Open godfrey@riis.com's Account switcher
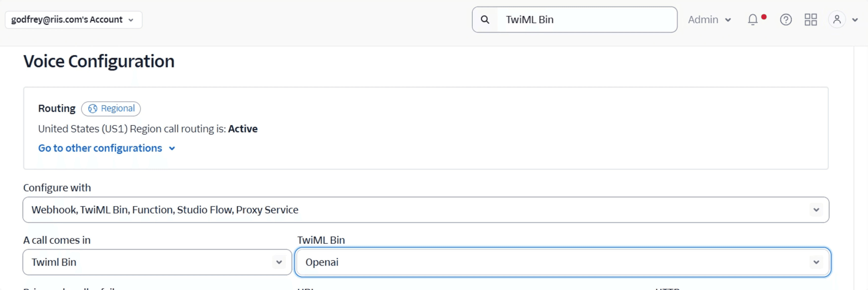Screen dimensions: 868x290 (x=74, y=19)
